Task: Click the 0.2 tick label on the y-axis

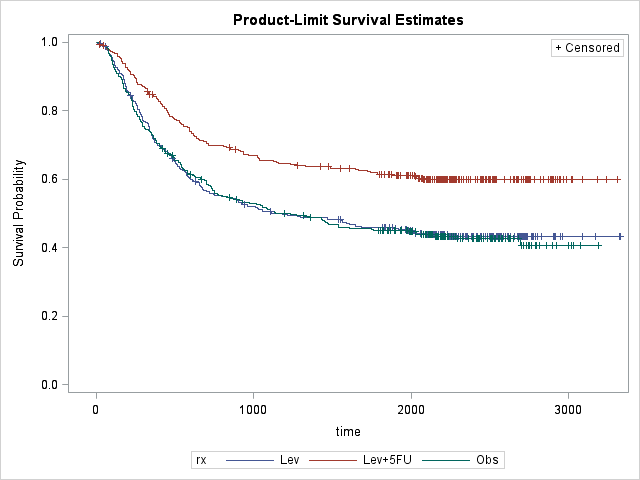Action: tap(48, 316)
